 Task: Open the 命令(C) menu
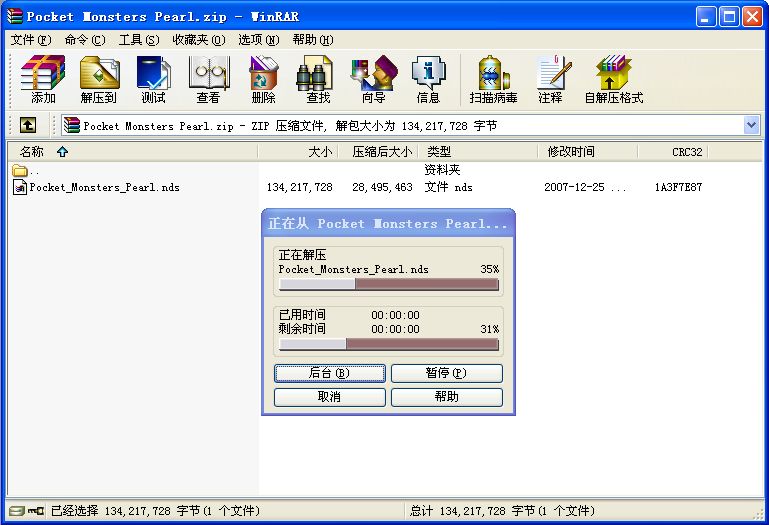tap(85, 40)
